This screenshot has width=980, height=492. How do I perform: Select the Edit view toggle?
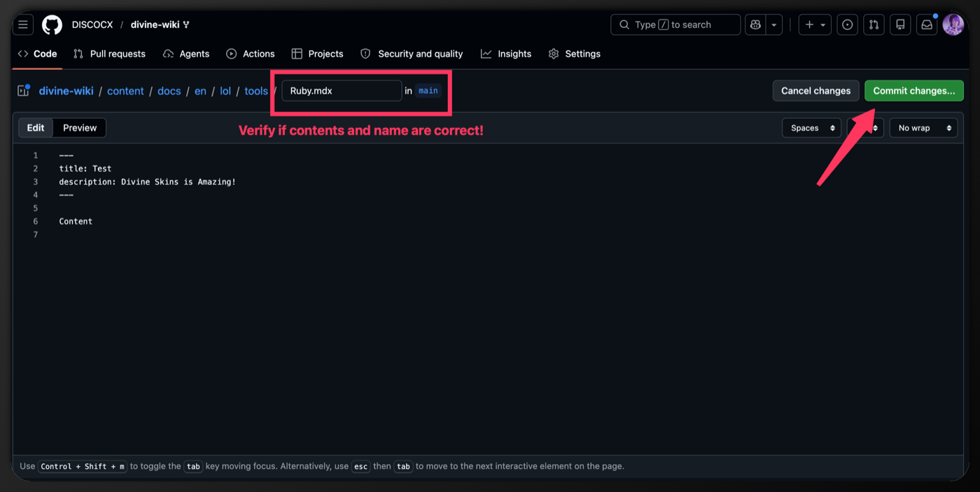pos(36,128)
